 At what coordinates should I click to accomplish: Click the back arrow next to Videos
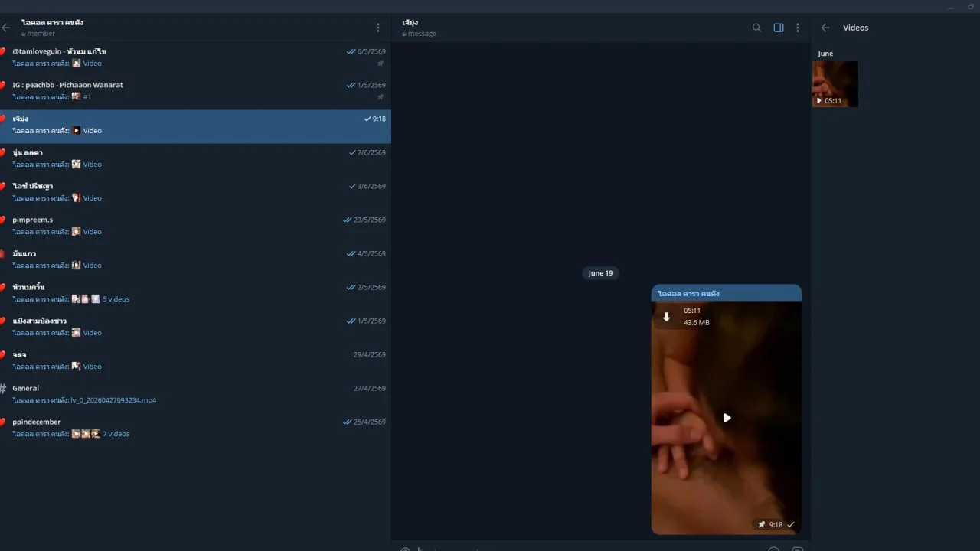(x=825, y=28)
